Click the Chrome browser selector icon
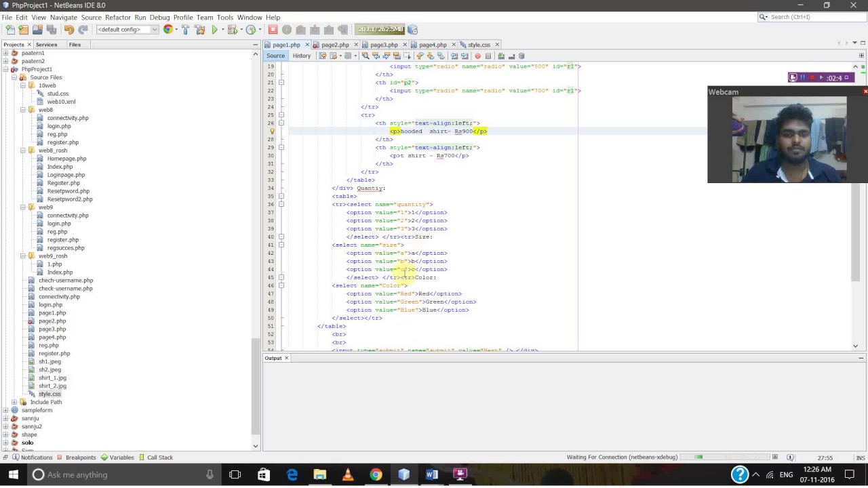 tap(167, 29)
